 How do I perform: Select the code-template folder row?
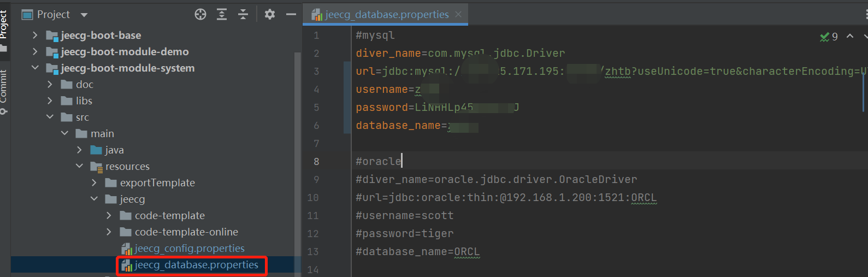point(170,216)
